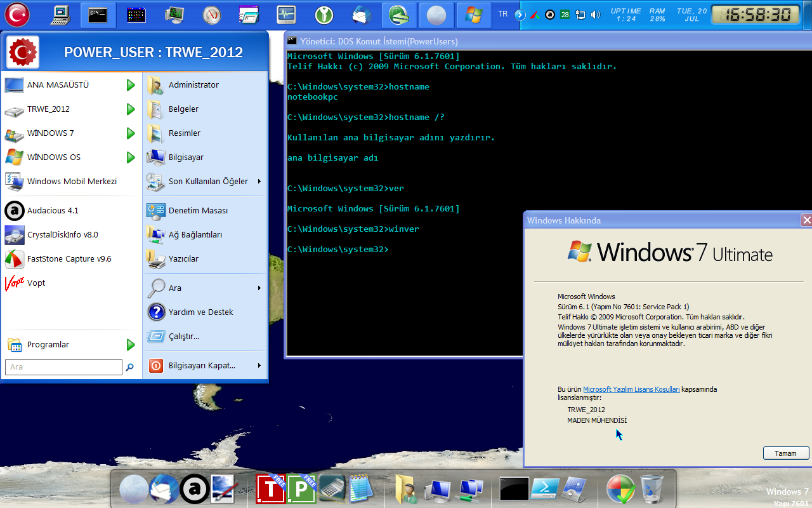The height and width of the screenshot is (508, 812).
Task: Open Thunderbird icon in the dock
Action: (x=164, y=489)
